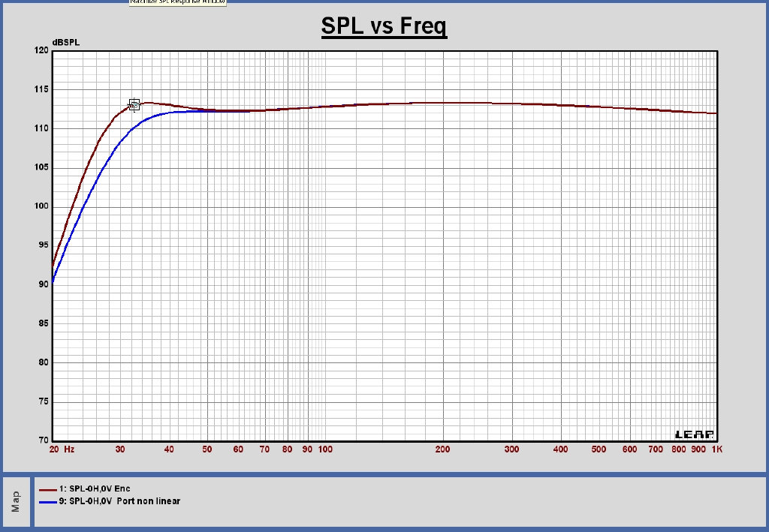Open the Map side tab
Screen dimensions: 769x532
(16, 503)
